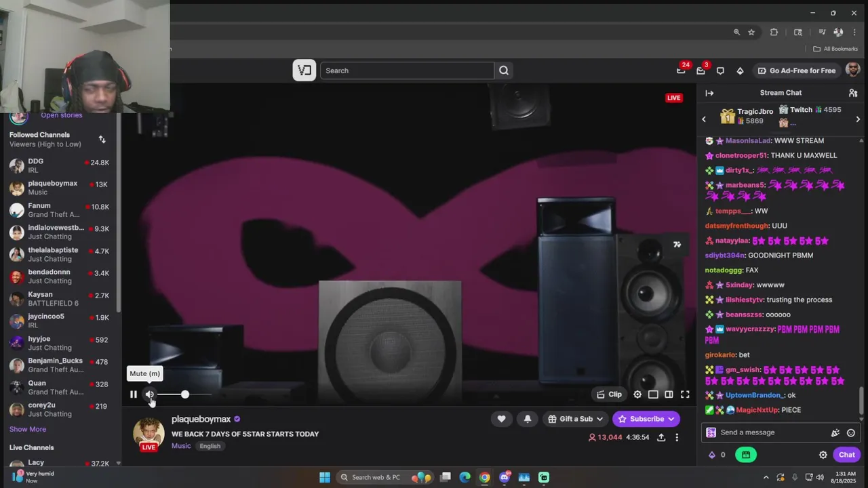Show hidden system tray icons chevron
This screenshot has width=868, height=488.
(766, 477)
